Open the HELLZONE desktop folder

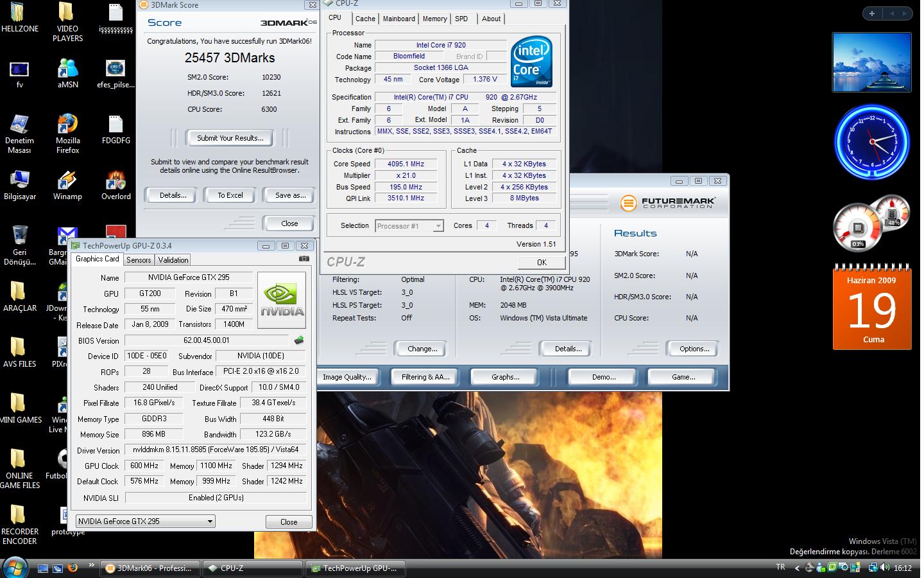tap(19, 17)
